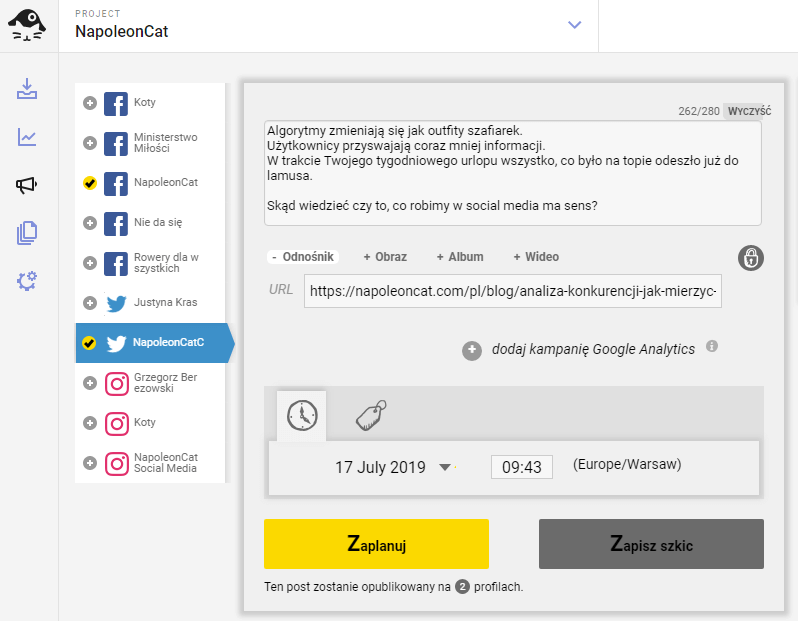Click plus icon to add Google Analytics campaign

(x=472, y=350)
